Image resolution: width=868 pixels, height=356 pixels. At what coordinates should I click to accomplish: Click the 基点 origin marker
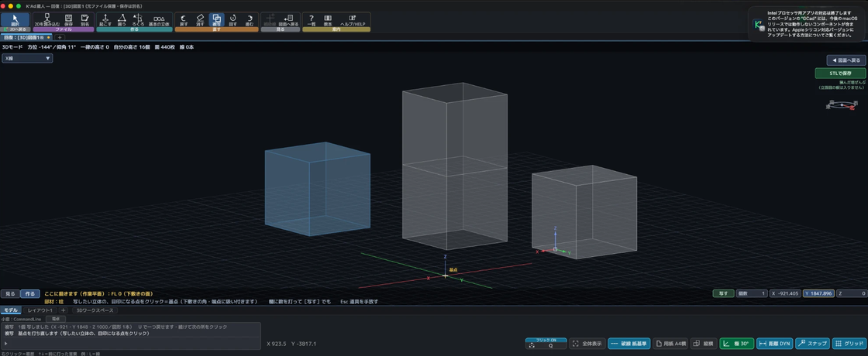(446, 276)
